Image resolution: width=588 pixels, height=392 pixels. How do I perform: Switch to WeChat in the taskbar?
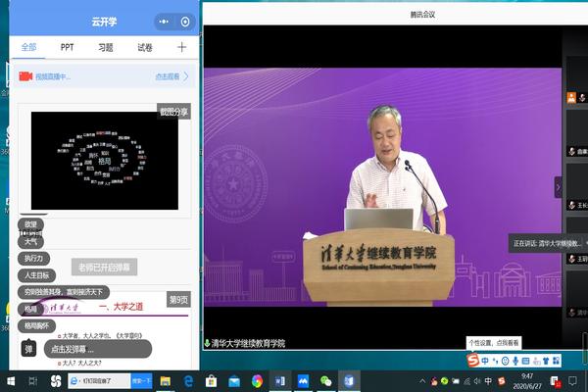coord(326,381)
